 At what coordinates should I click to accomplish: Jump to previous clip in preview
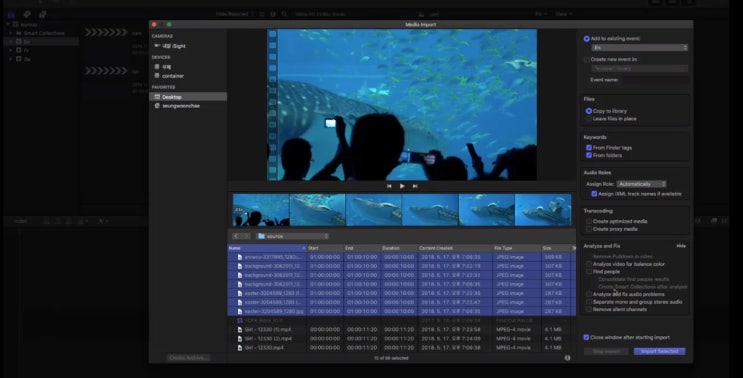point(389,186)
